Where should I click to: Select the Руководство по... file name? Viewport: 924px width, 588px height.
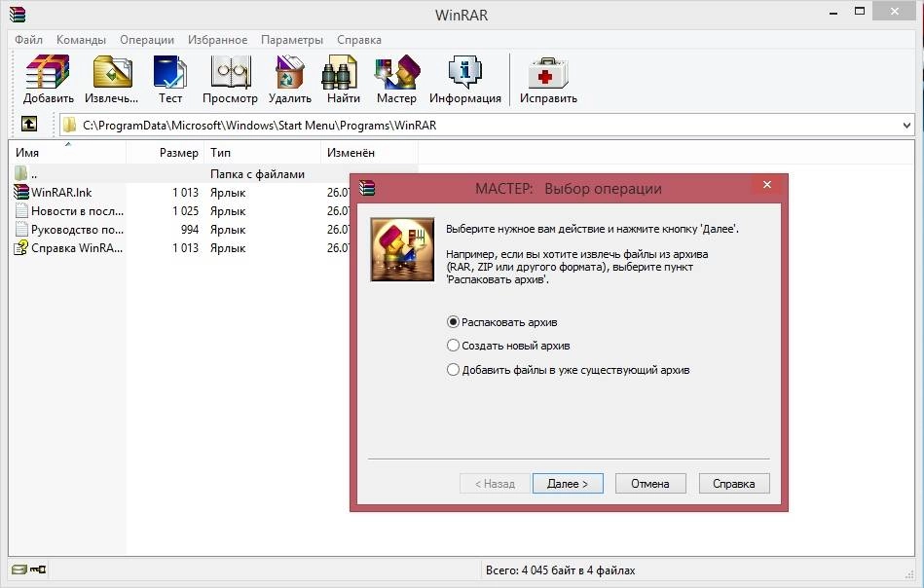coord(77,229)
